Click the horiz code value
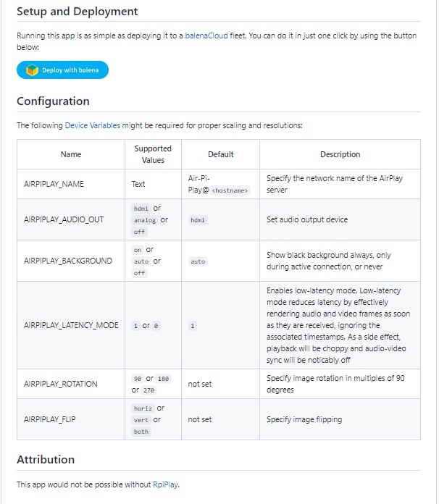439x504 pixels. [x=142, y=408]
